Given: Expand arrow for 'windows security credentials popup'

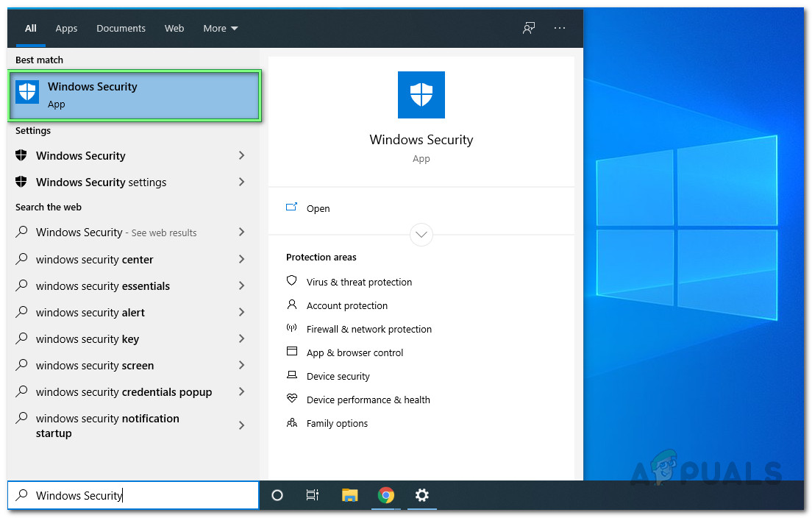Looking at the screenshot, I should (241, 391).
